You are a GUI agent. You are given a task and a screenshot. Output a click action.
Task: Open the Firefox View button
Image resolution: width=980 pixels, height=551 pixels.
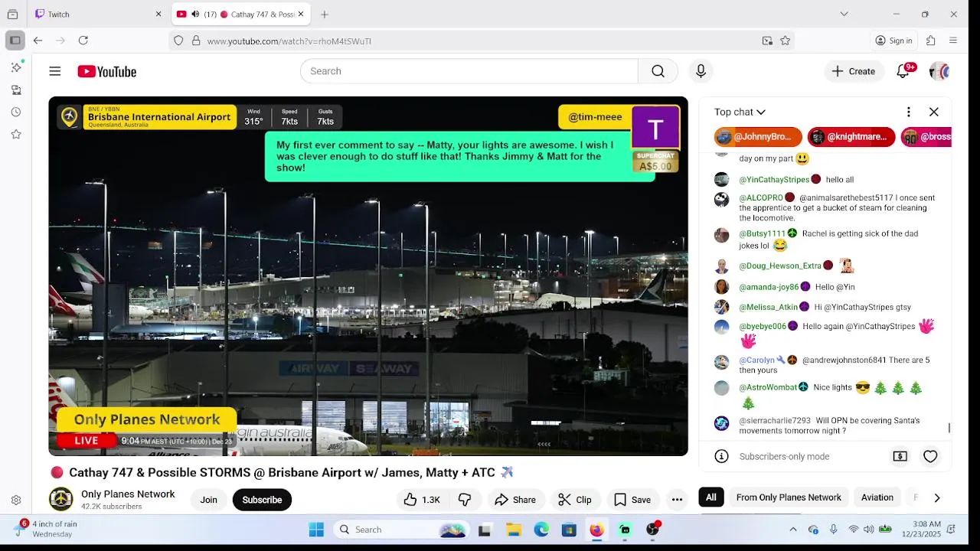coord(12,14)
